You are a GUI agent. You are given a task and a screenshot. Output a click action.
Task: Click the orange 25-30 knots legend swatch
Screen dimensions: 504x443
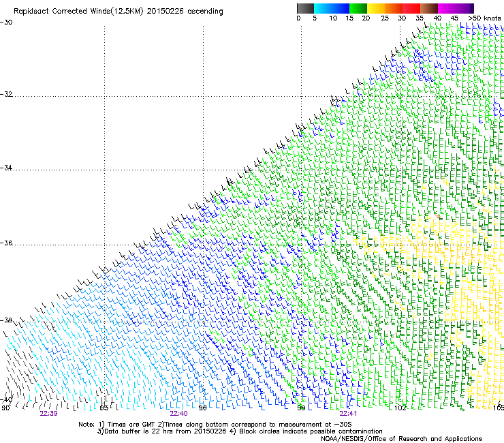394,8
